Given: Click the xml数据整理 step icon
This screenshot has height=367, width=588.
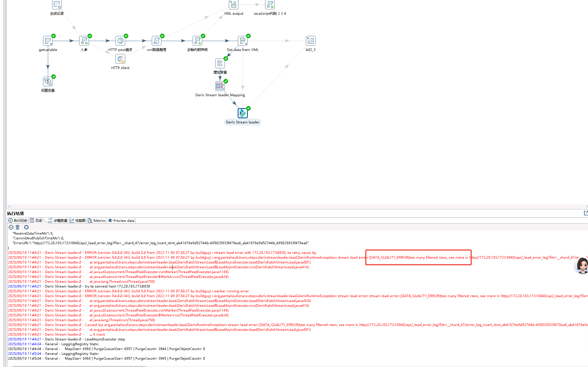Looking at the screenshot, I should pyautogui.click(x=156, y=41).
